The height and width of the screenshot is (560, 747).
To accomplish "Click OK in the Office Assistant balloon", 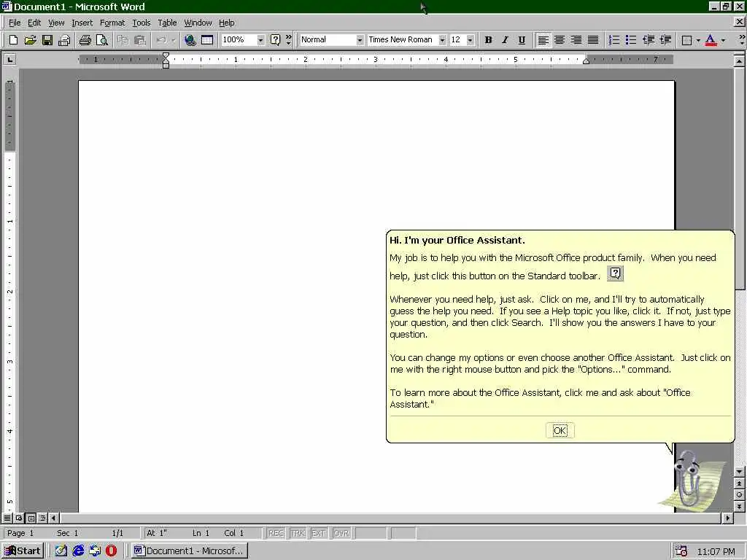I will click(x=560, y=430).
